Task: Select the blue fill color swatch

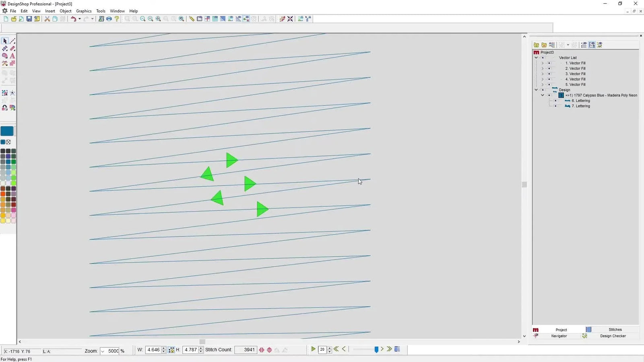Action: coord(7,131)
